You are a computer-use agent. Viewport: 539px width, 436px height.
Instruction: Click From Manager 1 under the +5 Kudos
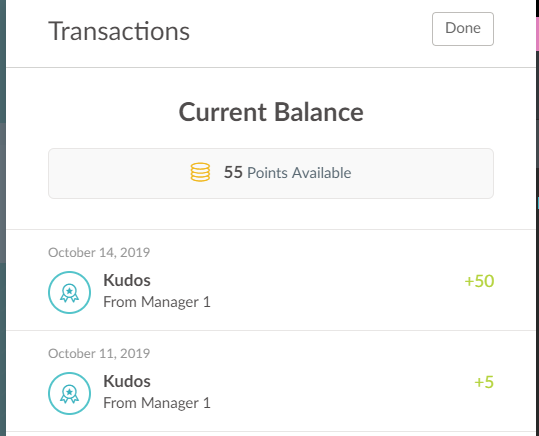pyautogui.click(x=157, y=403)
